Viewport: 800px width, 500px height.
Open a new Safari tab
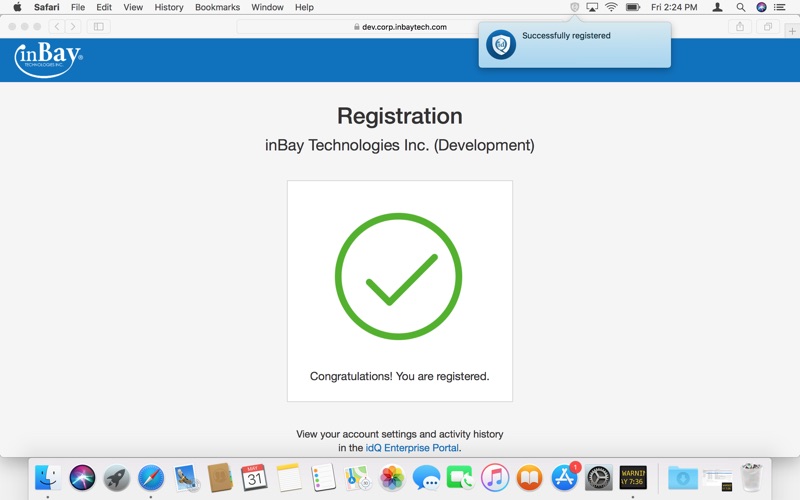tap(792, 31)
